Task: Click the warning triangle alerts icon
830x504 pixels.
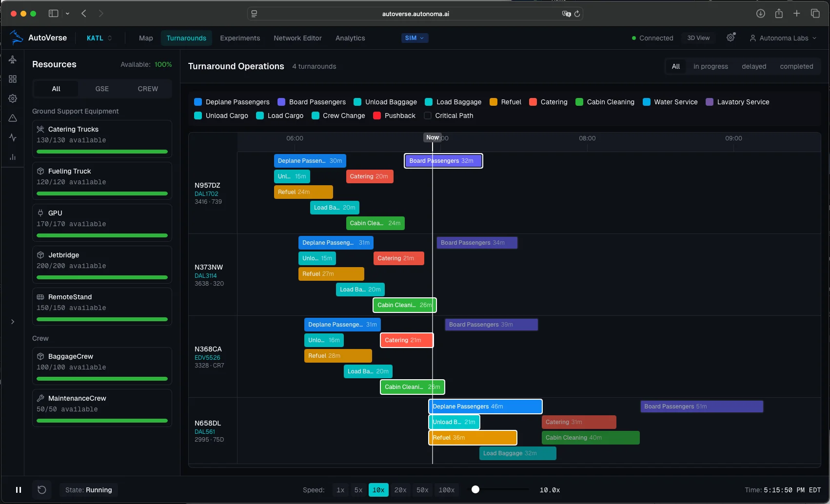Action: pos(12,117)
